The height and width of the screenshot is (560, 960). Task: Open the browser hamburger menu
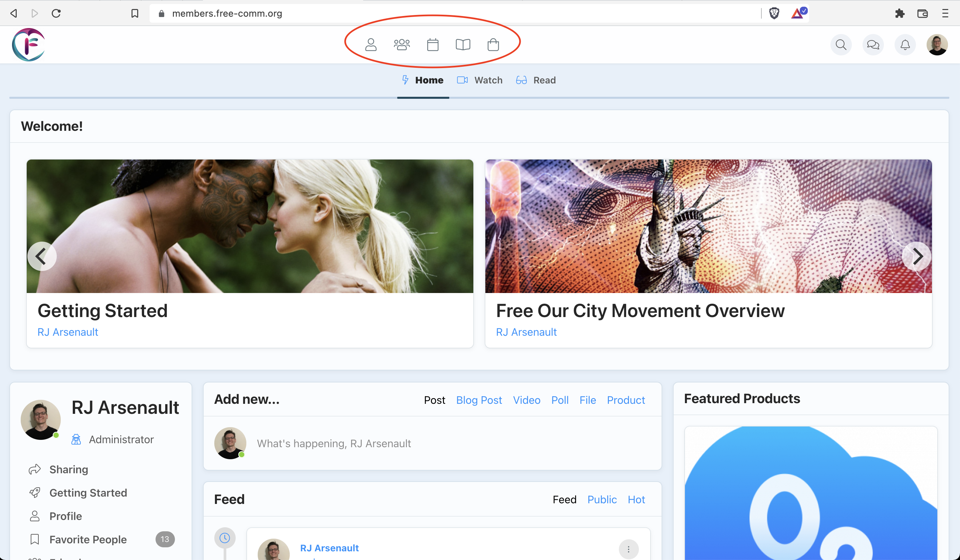(945, 13)
